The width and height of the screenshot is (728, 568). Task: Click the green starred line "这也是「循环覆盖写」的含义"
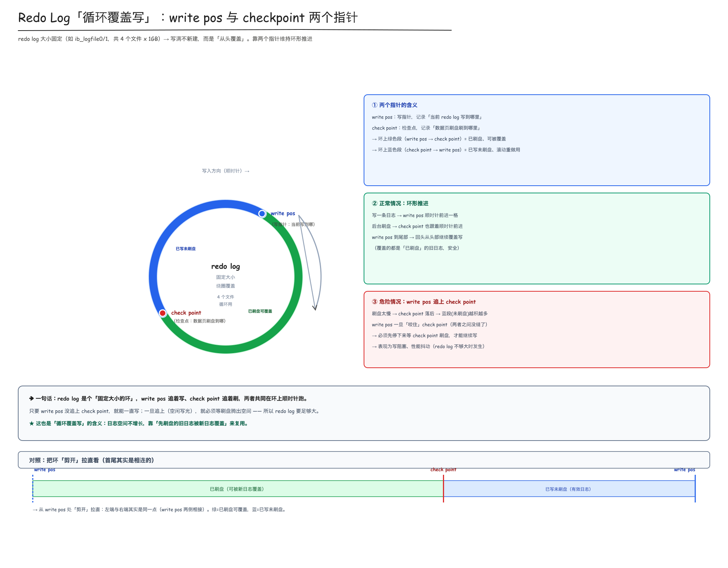click(139, 423)
